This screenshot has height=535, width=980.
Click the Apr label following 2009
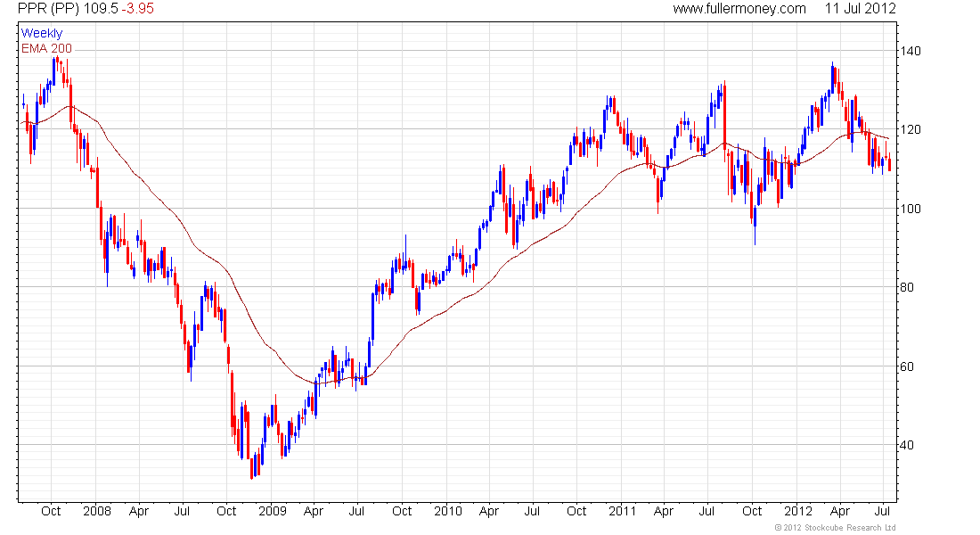pos(313,511)
